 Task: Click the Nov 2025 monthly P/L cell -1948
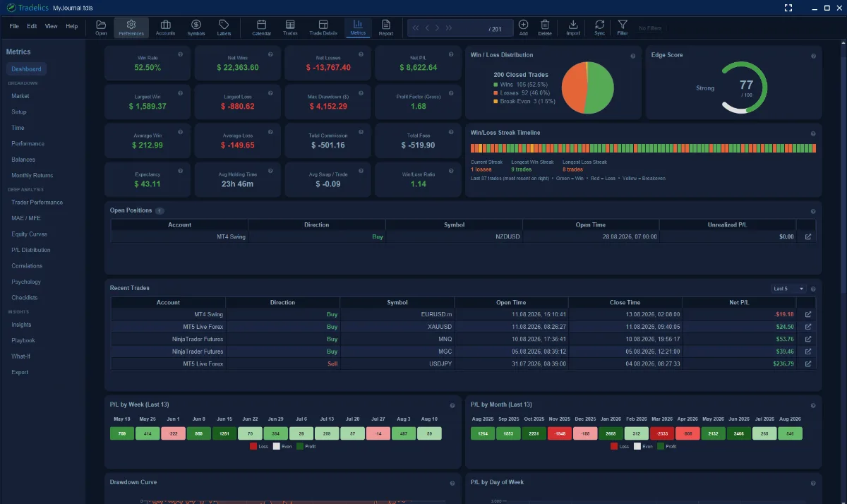559,434
